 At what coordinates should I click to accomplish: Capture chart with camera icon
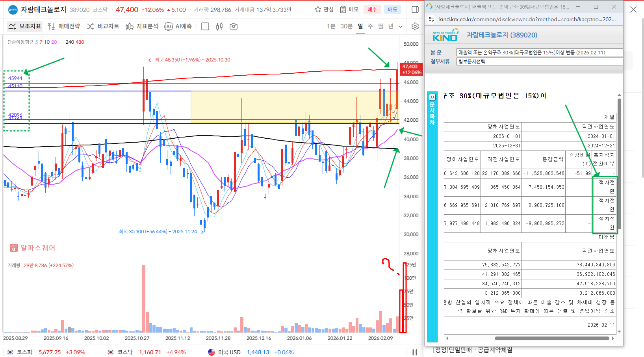tap(234, 26)
